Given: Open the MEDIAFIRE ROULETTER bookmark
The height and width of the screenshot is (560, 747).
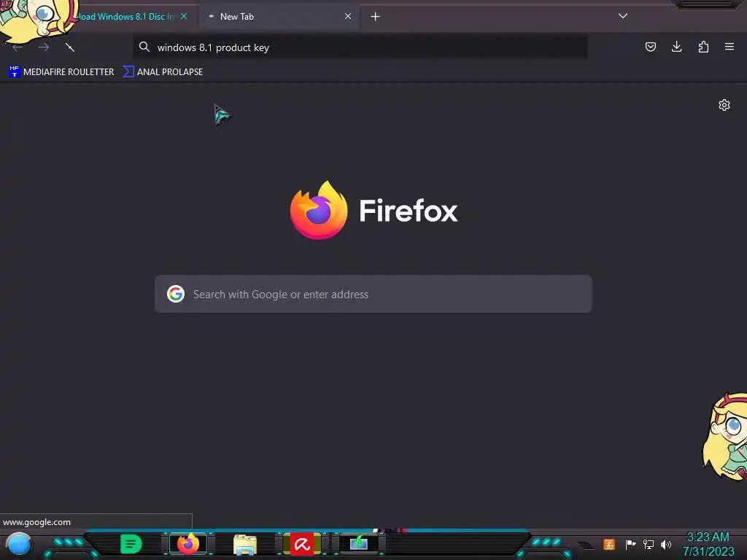Looking at the screenshot, I should (x=61, y=72).
